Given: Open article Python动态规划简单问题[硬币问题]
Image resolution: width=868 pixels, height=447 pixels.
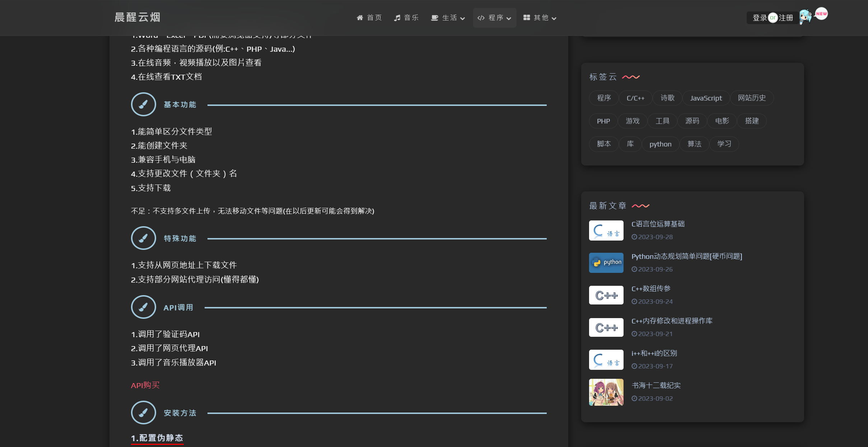Looking at the screenshot, I should pyautogui.click(x=687, y=256).
